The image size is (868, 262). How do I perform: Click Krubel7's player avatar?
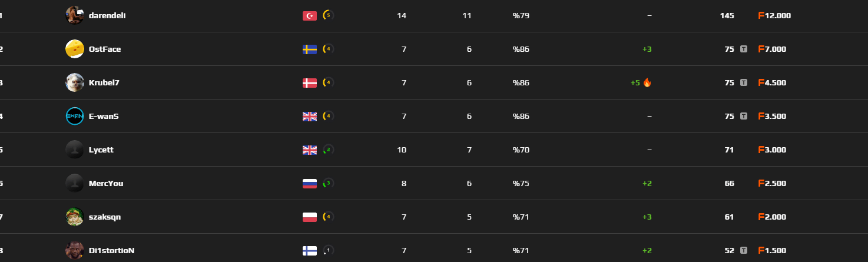point(74,82)
